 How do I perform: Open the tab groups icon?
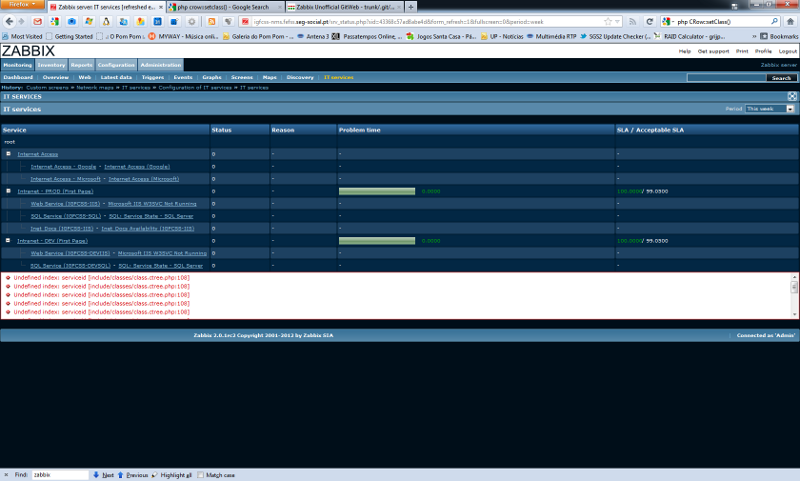(x=735, y=6)
